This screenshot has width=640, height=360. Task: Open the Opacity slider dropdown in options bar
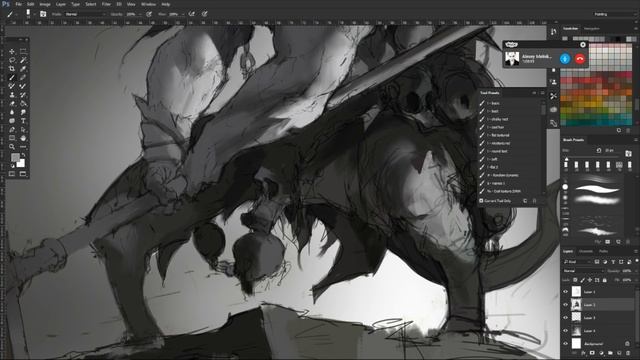coord(140,14)
